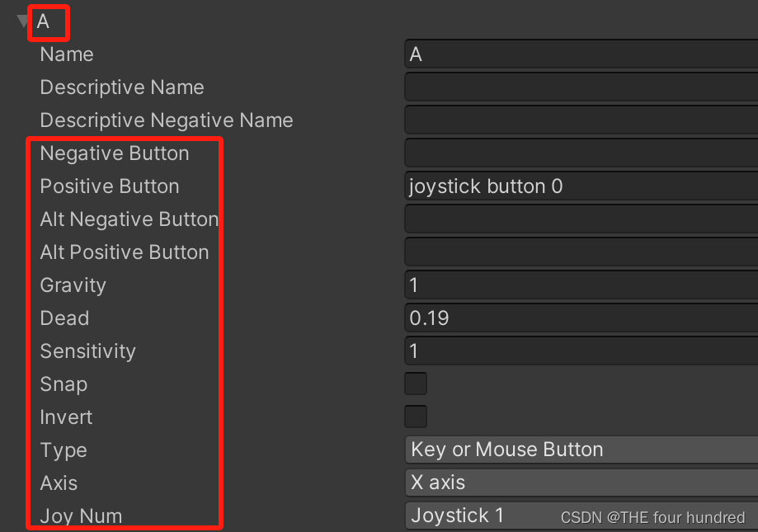Click the Alt Negative Button input field
Screen dimensions: 758x532
[577, 219]
